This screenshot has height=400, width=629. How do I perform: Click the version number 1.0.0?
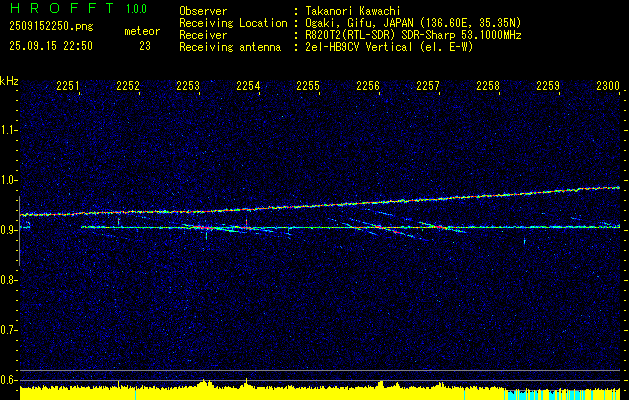136,8
